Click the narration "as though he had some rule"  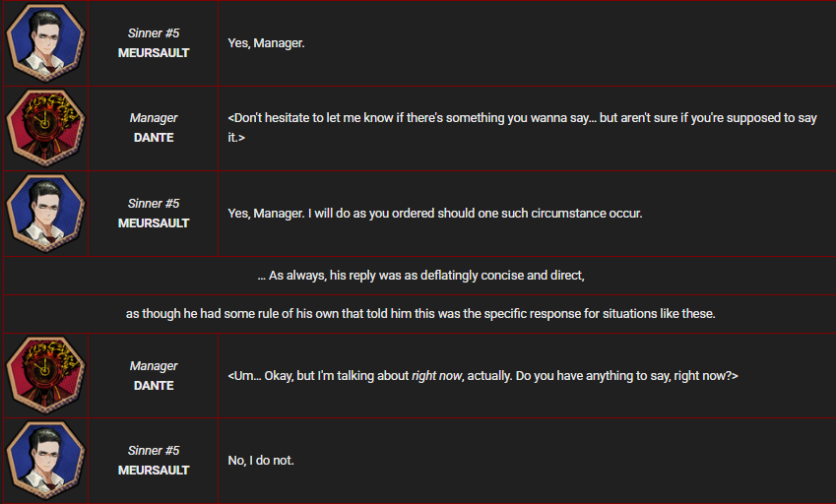coord(420,314)
